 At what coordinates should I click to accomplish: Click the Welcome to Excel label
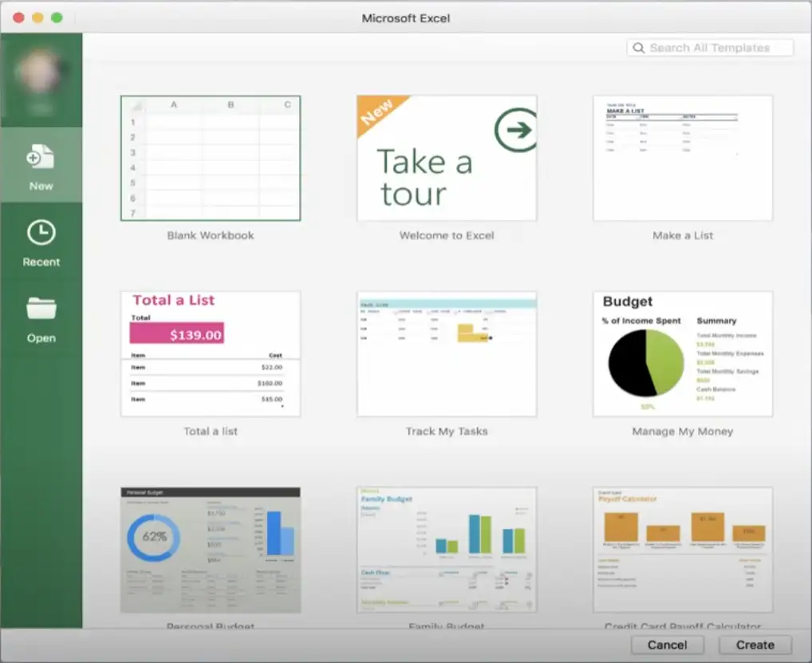pyautogui.click(x=447, y=235)
